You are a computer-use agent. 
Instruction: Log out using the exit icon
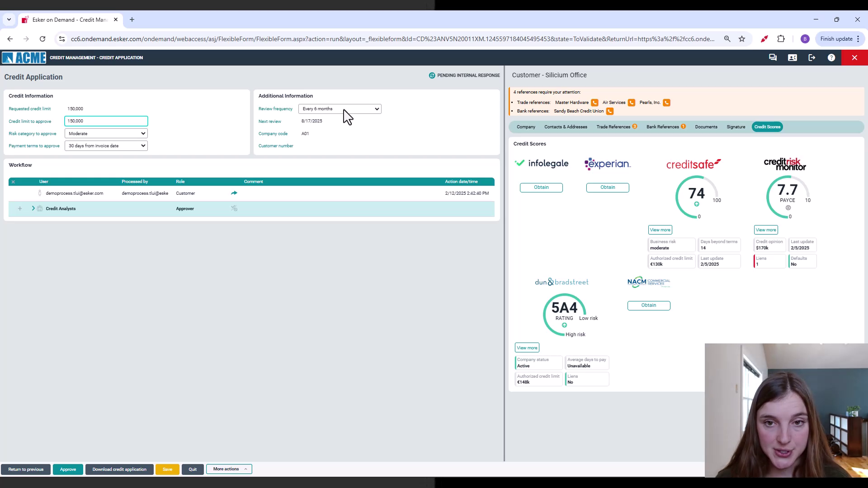(812, 57)
